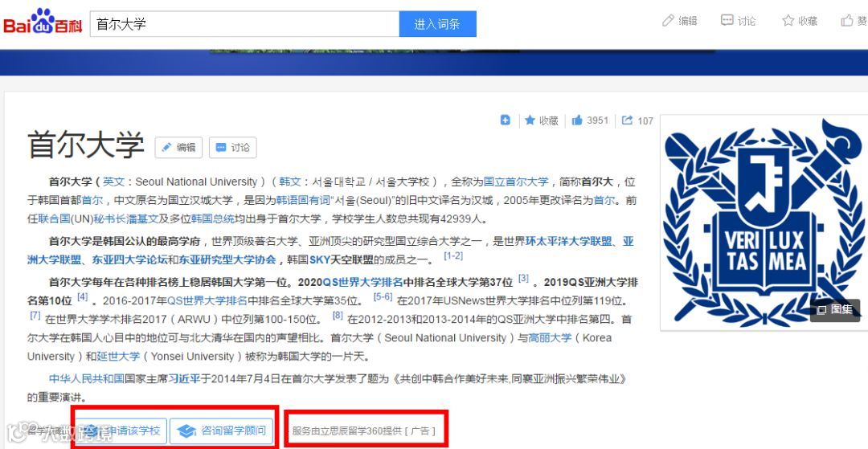The image size is (868, 449).
Task: Open the 环太平洋大学联盟 link
Action: (568, 242)
